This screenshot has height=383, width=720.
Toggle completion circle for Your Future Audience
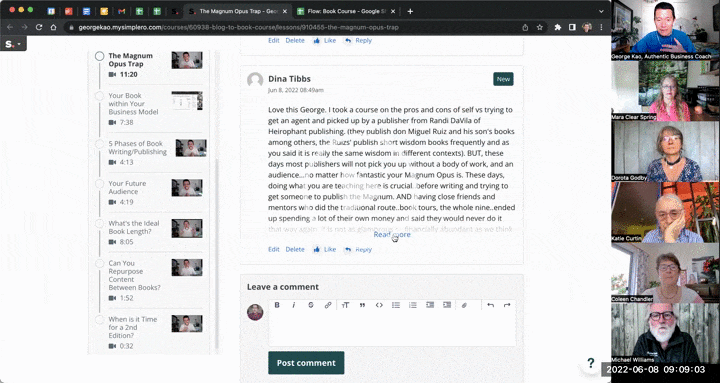click(100, 184)
